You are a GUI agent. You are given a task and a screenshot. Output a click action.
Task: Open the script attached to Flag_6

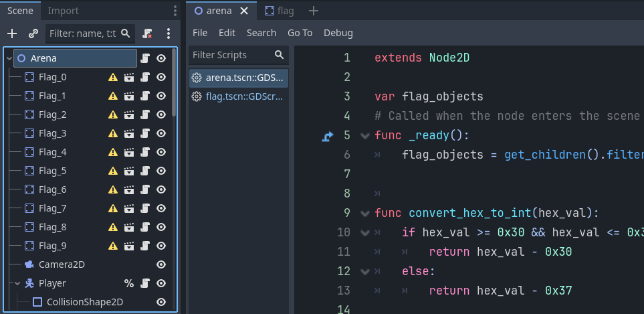[x=144, y=190]
